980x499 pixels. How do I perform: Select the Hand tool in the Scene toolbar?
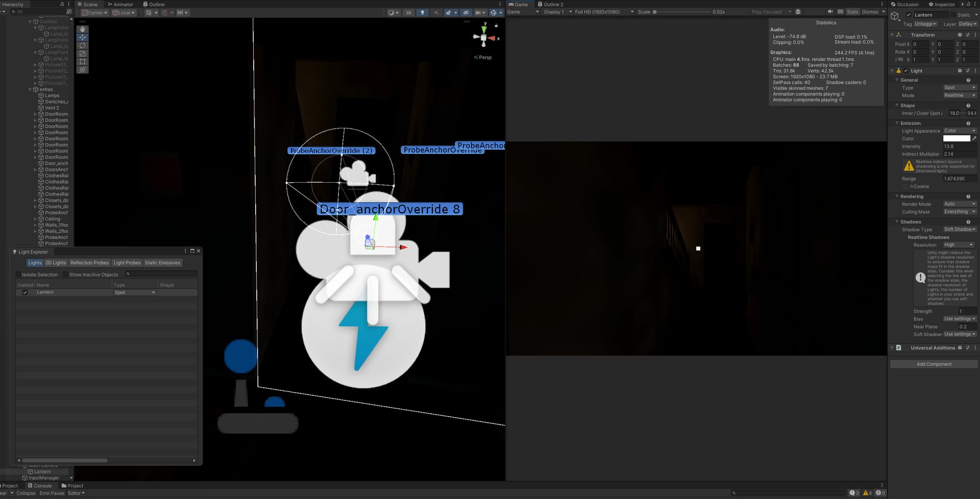coord(82,29)
